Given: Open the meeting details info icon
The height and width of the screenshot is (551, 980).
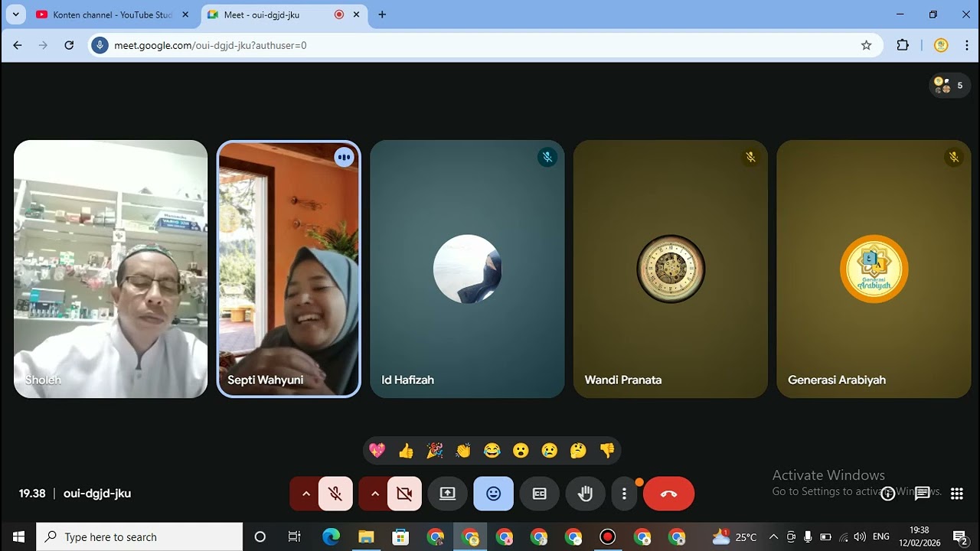Looking at the screenshot, I should [x=888, y=494].
